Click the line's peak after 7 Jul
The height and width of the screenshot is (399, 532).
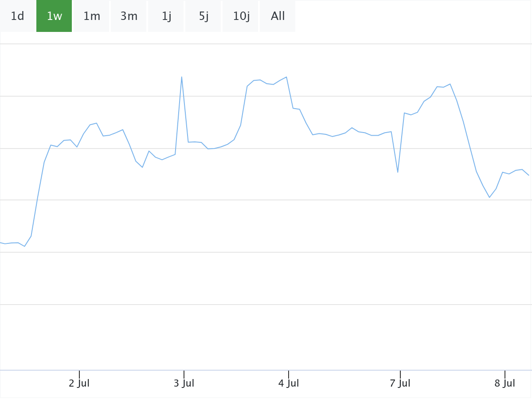tap(450, 84)
